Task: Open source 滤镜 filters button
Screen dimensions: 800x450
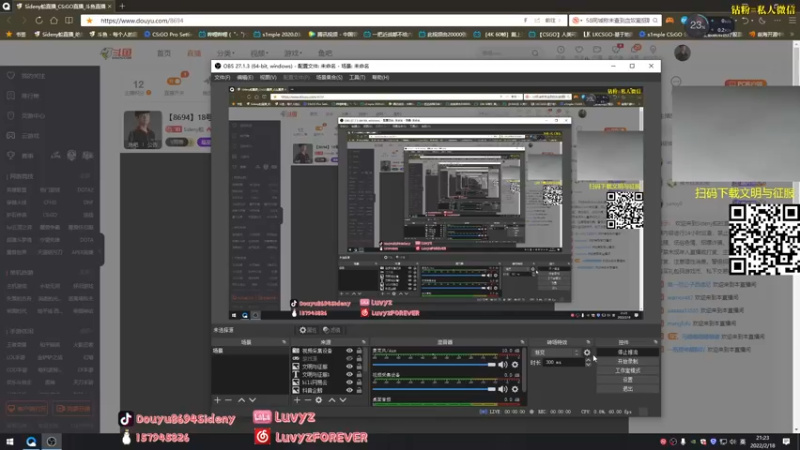Action: (332, 330)
